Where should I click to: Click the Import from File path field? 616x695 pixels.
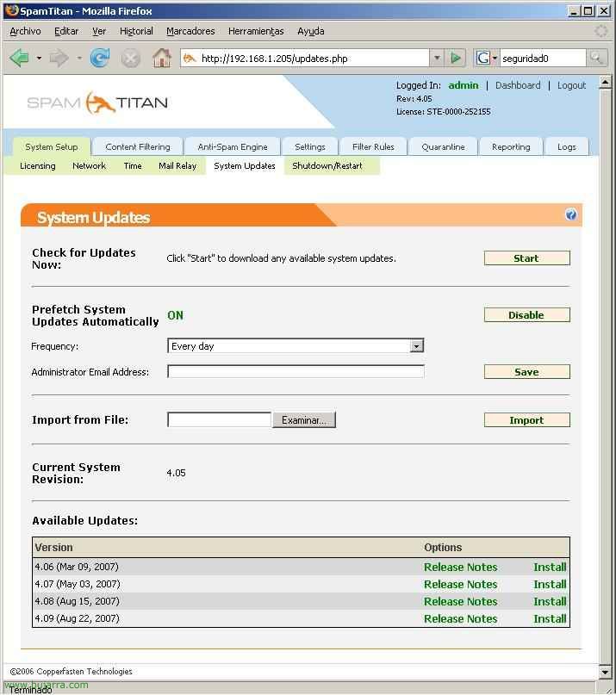[x=219, y=419]
